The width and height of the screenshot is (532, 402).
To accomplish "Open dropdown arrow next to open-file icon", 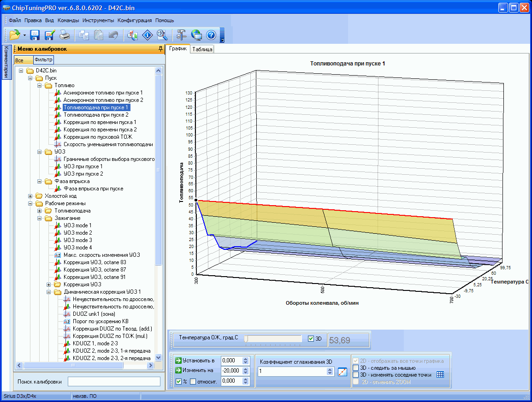I will (x=24, y=35).
